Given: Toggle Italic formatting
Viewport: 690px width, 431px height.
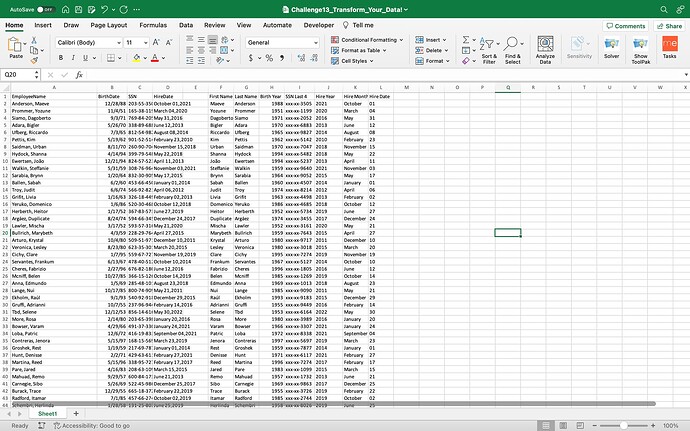Looking at the screenshot, I should 73,58.
